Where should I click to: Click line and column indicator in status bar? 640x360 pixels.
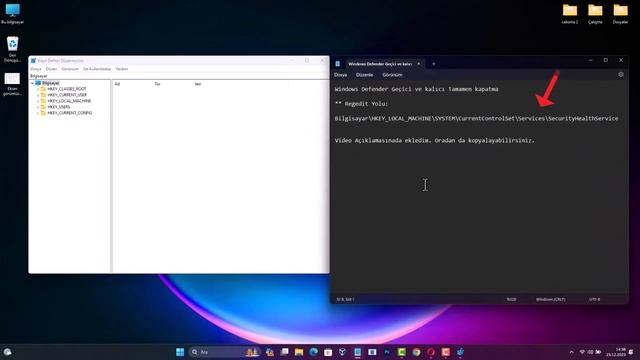[345, 300]
